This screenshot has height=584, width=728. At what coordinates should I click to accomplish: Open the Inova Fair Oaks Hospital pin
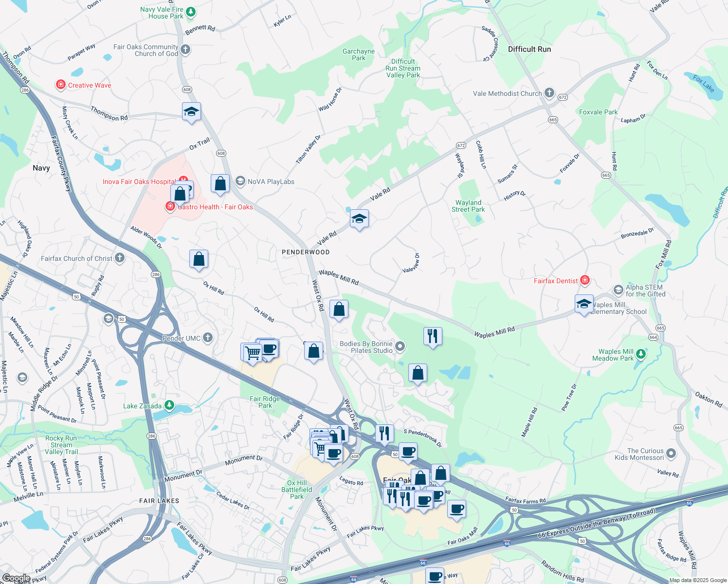(x=183, y=181)
